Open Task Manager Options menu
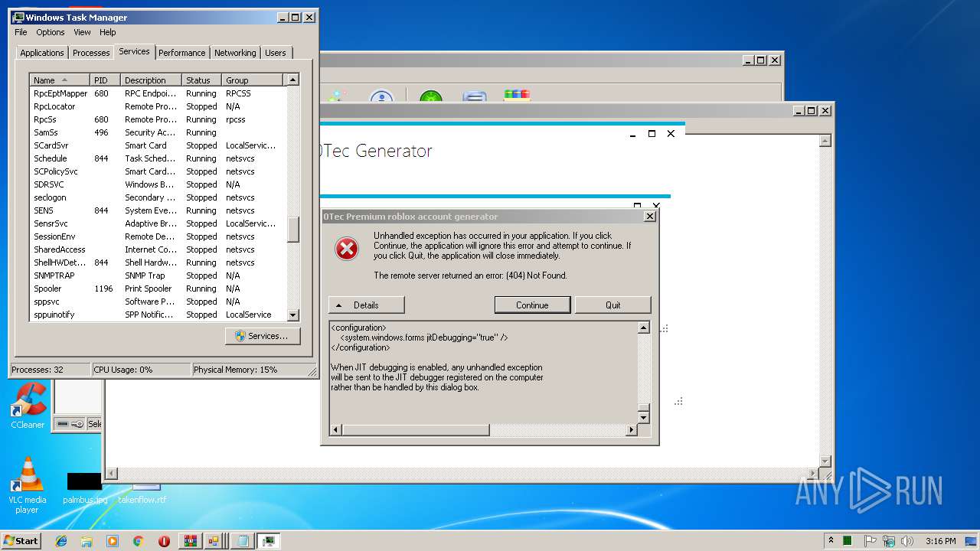 (51, 32)
